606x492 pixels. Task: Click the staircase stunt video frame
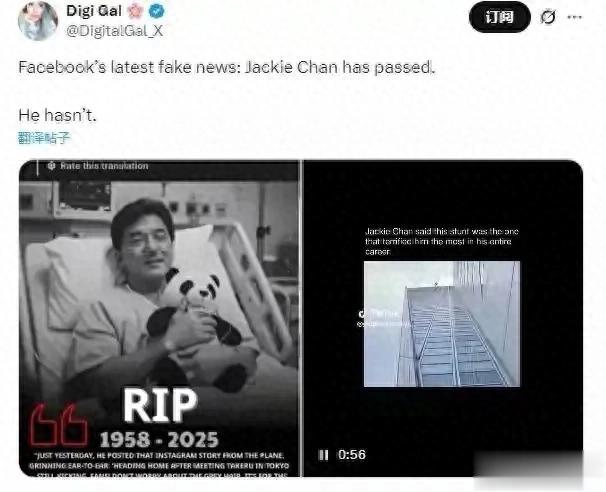[x=442, y=324]
